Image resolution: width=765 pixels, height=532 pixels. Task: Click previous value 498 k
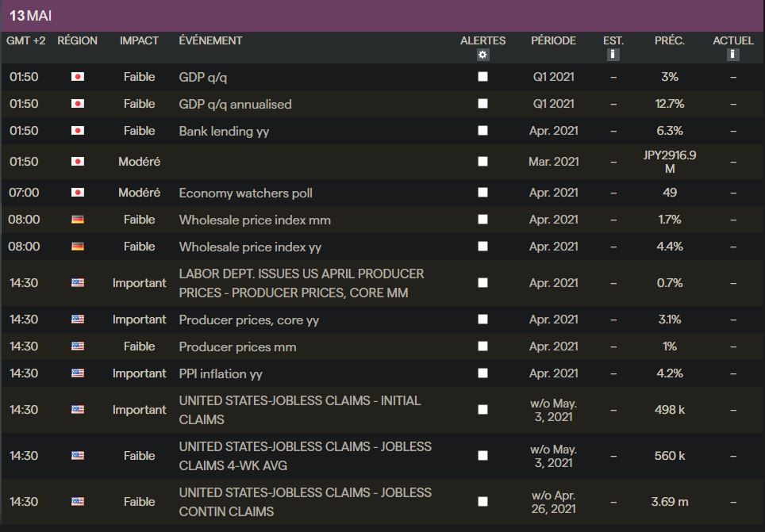coord(670,410)
